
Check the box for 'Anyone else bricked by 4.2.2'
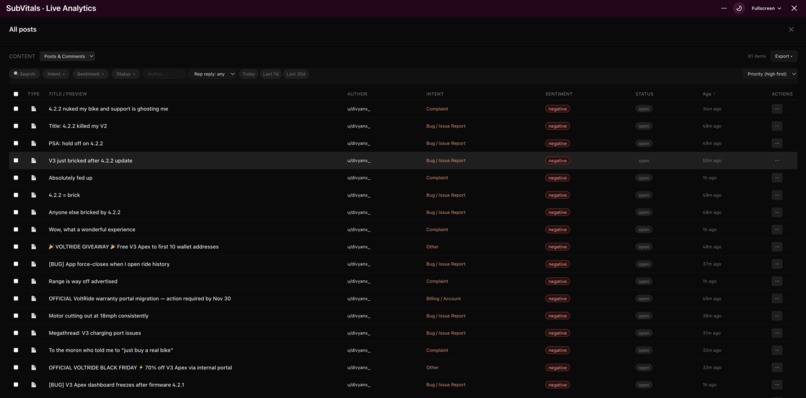[16, 212]
